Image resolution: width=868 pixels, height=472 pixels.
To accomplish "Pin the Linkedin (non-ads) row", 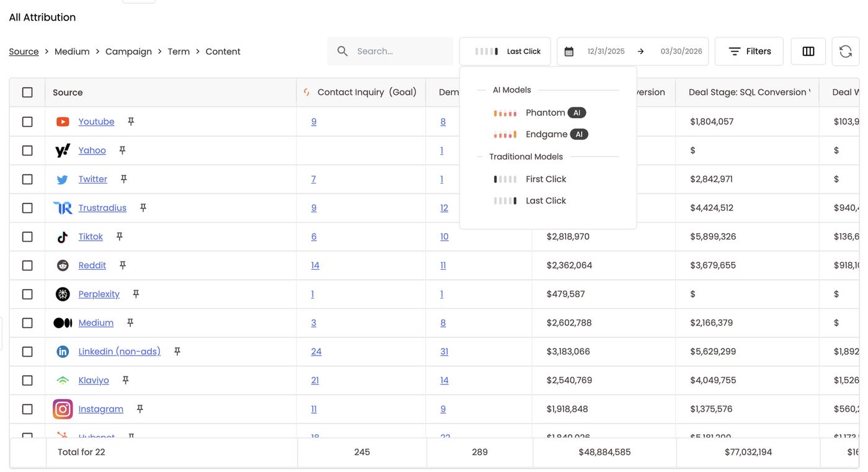I will click(177, 352).
